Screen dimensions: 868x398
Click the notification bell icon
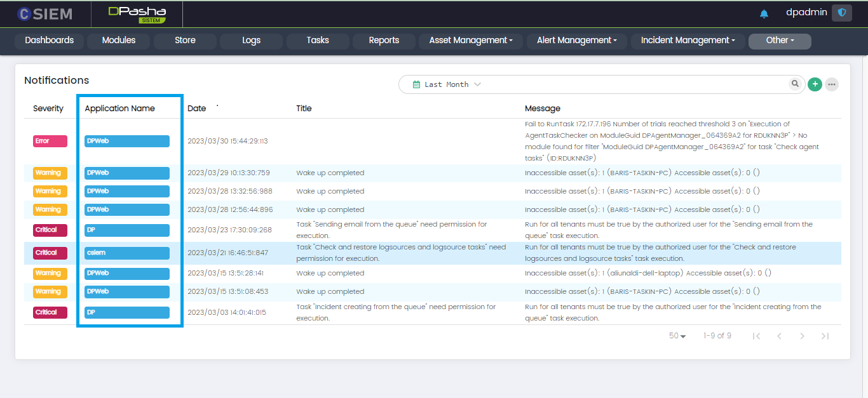point(764,13)
